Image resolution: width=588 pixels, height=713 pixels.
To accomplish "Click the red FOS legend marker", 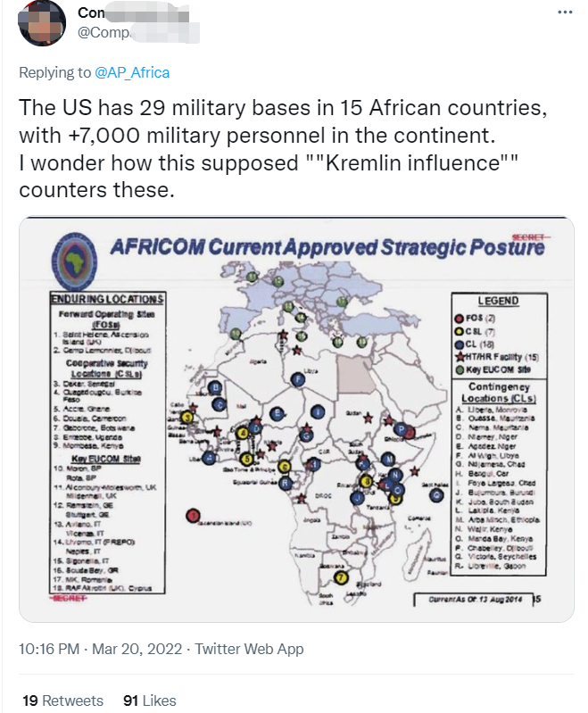I will 460,319.
